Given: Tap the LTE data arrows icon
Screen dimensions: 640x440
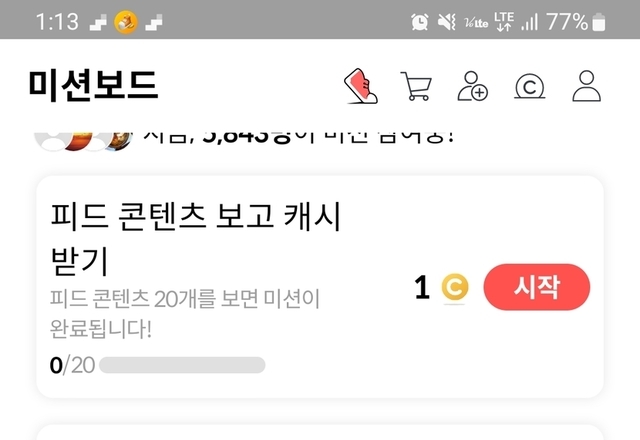Looking at the screenshot, I should [504, 21].
